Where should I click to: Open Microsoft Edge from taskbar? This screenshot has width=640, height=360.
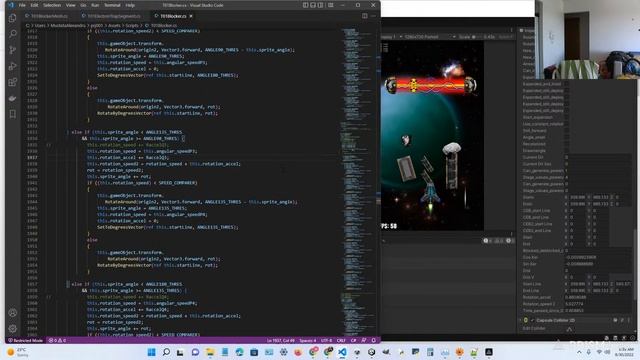click(x=240, y=352)
